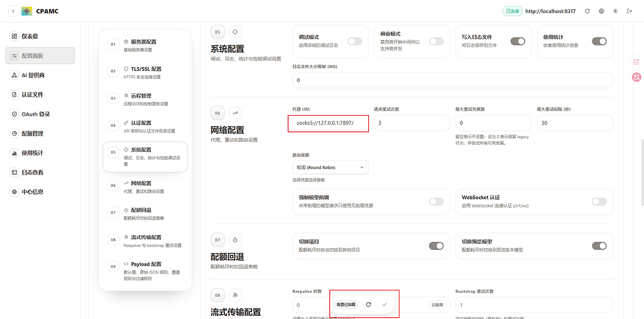Toggle theme with the sun icon
Screen dimensions: 644x319
pos(615,11)
